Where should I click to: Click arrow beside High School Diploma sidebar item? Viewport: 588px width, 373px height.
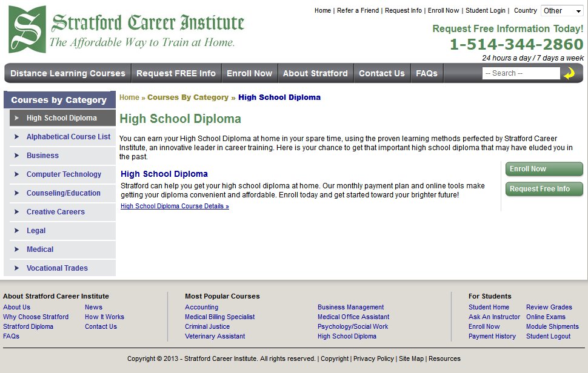coord(16,118)
